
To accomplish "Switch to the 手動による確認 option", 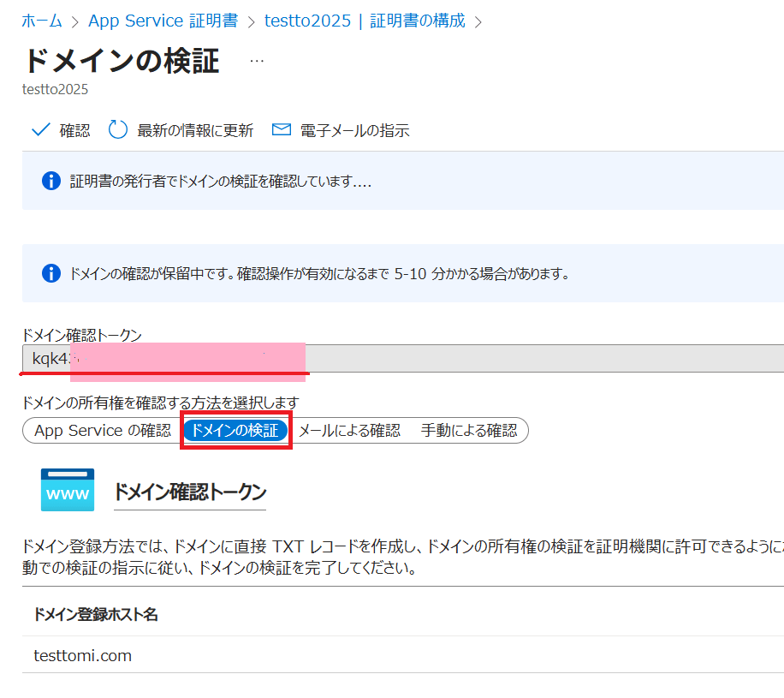I will click(x=468, y=431).
